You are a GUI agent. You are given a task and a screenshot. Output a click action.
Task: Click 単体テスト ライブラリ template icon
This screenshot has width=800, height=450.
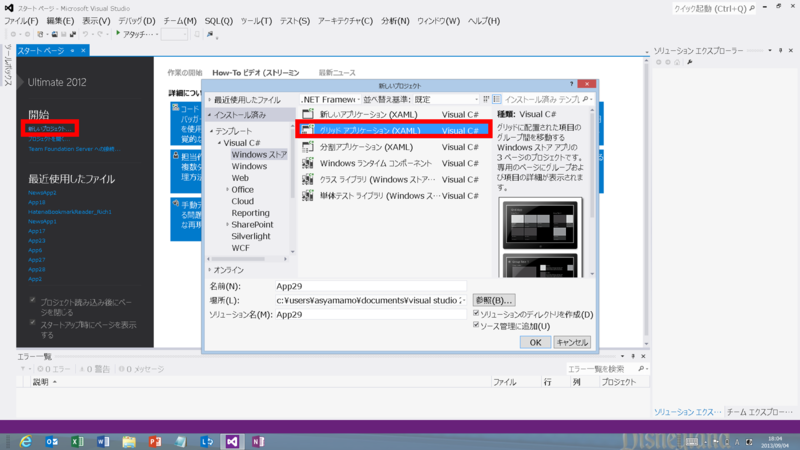coord(308,195)
